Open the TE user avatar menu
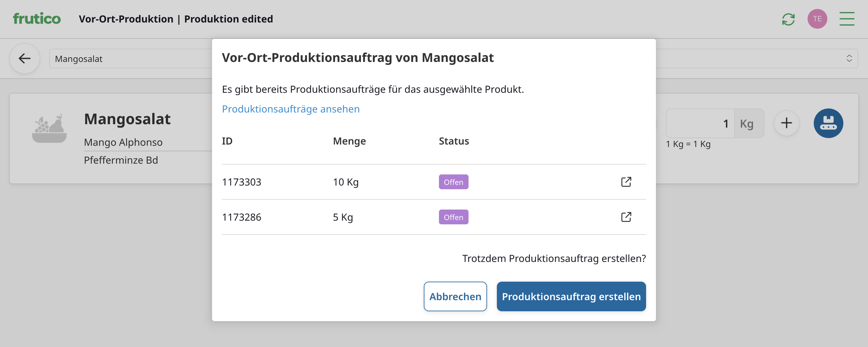The width and height of the screenshot is (868, 347). click(x=817, y=19)
